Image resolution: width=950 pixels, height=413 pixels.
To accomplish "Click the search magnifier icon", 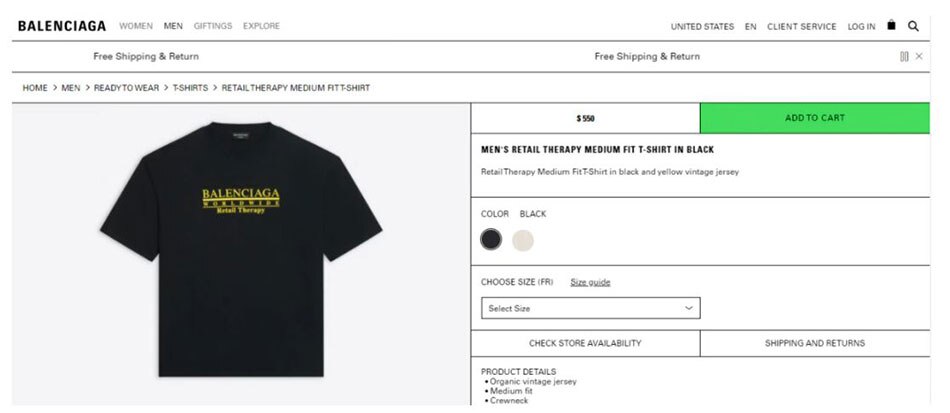I will [x=913, y=26].
